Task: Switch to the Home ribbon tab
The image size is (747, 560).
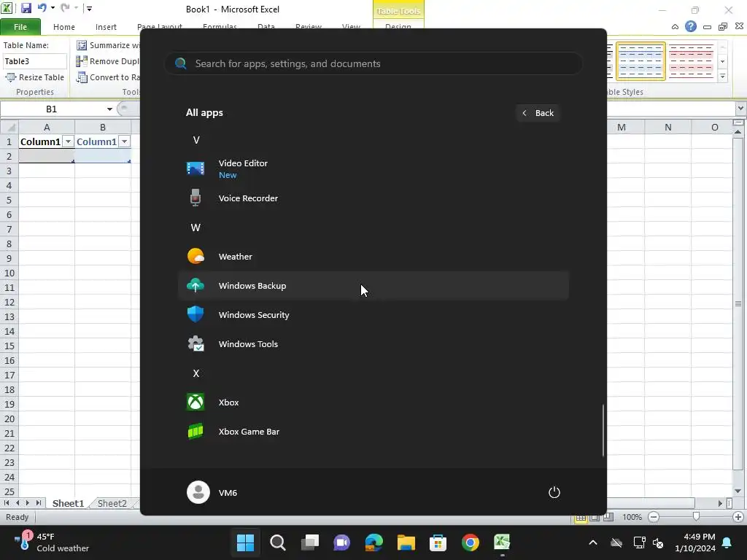Action: click(64, 27)
